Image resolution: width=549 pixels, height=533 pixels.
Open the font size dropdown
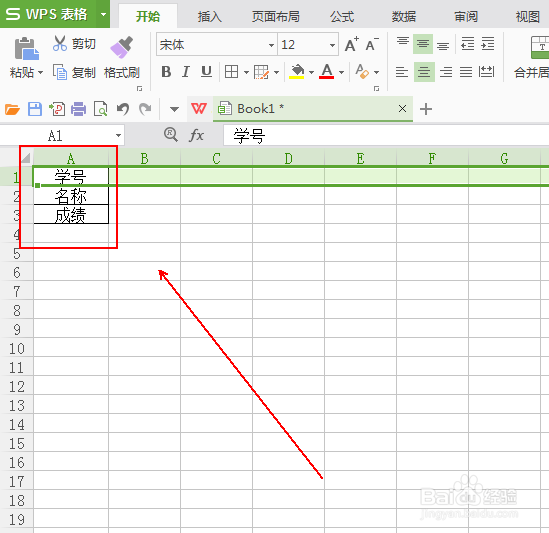pyautogui.click(x=332, y=45)
